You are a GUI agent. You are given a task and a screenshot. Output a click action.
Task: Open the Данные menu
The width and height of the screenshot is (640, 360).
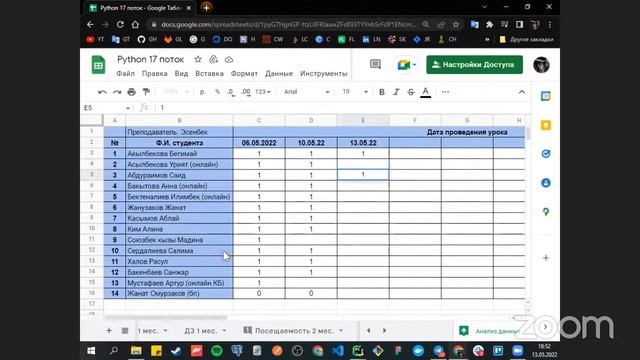point(279,74)
